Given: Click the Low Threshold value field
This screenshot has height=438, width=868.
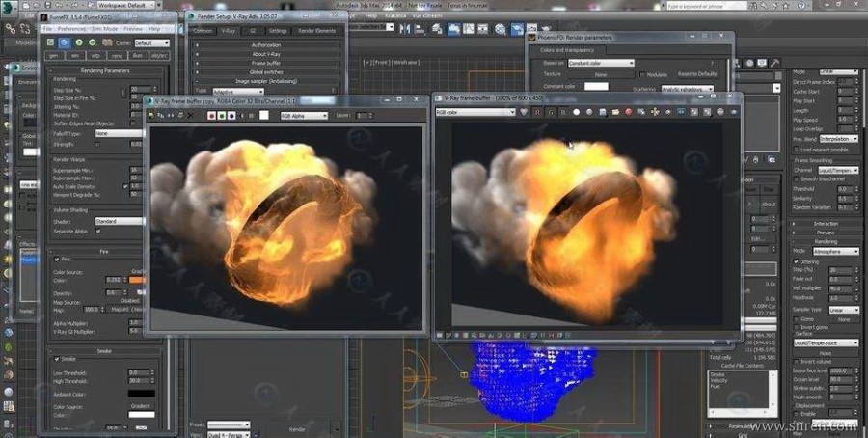Looking at the screenshot, I should tap(138, 372).
